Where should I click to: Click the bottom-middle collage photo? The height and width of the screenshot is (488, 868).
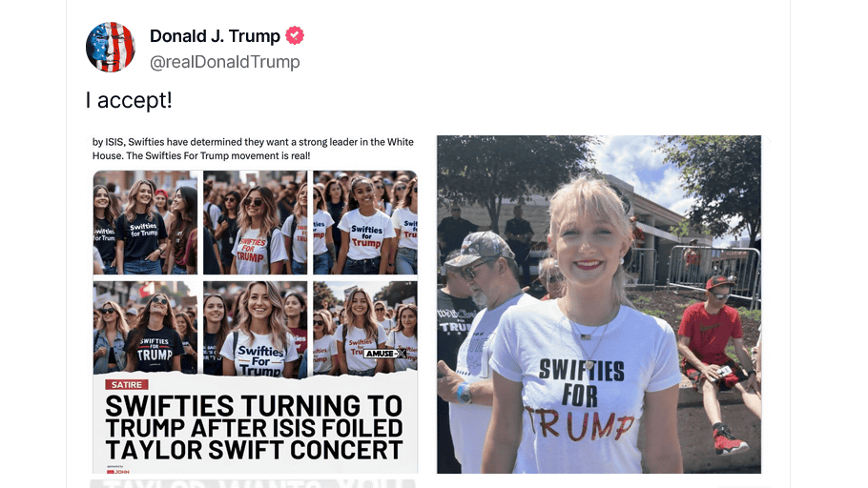pos(255,328)
